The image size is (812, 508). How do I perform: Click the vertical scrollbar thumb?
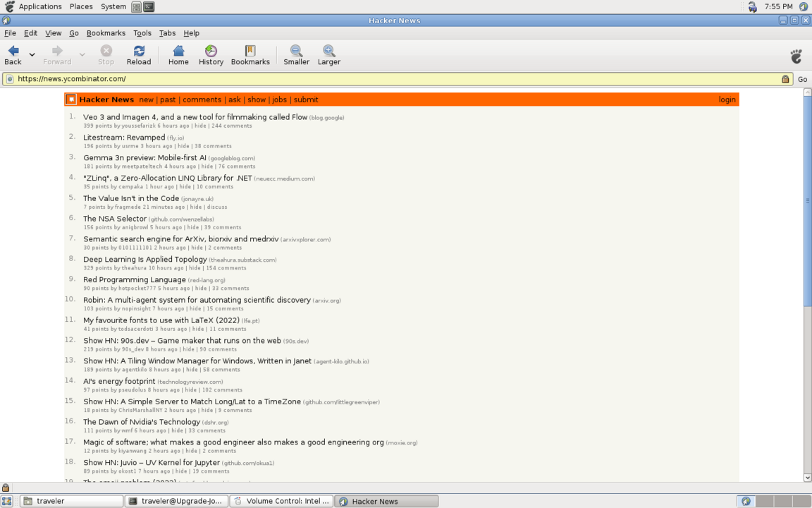pos(807,201)
